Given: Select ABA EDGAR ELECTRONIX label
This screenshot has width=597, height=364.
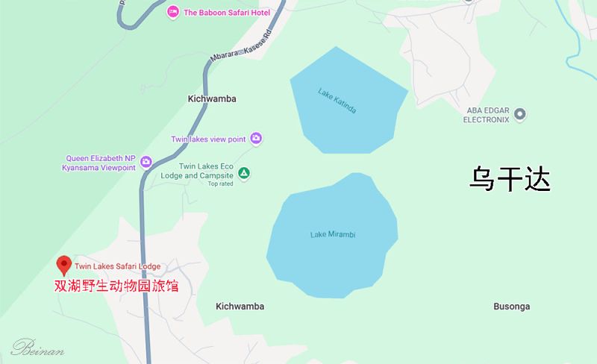Looking at the screenshot, I should 487,115.
